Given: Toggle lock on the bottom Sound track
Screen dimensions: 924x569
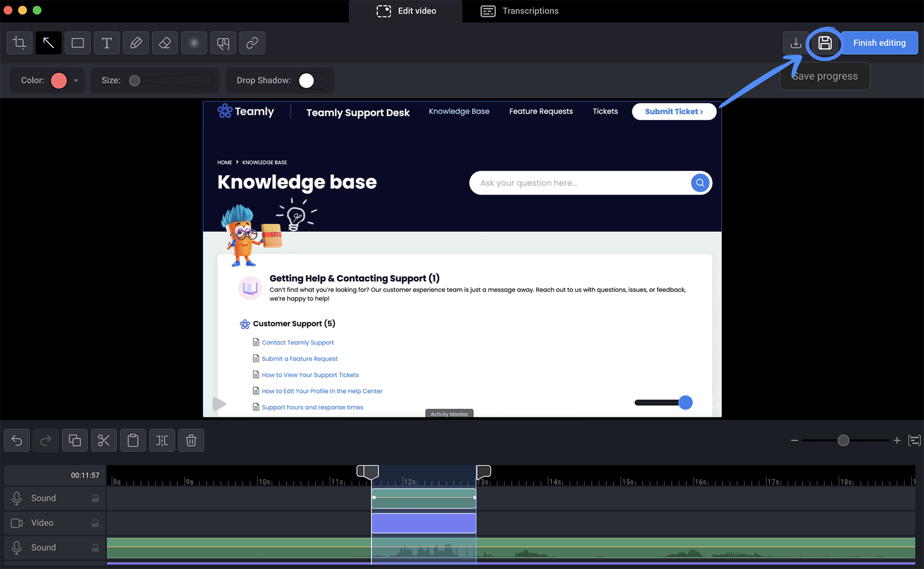Looking at the screenshot, I should (95, 548).
